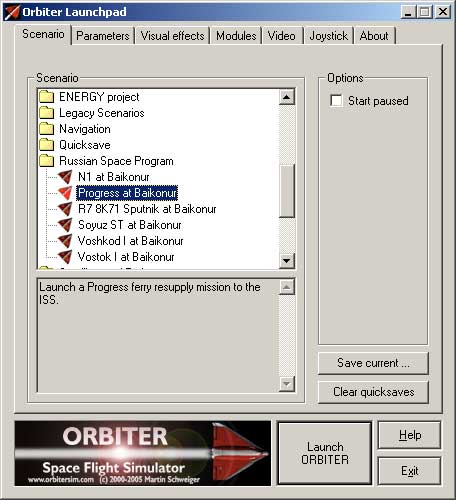Viewport: 456px width, 500px height.
Task: Collapse the Russian Space Program folder
Action: click(x=46, y=161)
